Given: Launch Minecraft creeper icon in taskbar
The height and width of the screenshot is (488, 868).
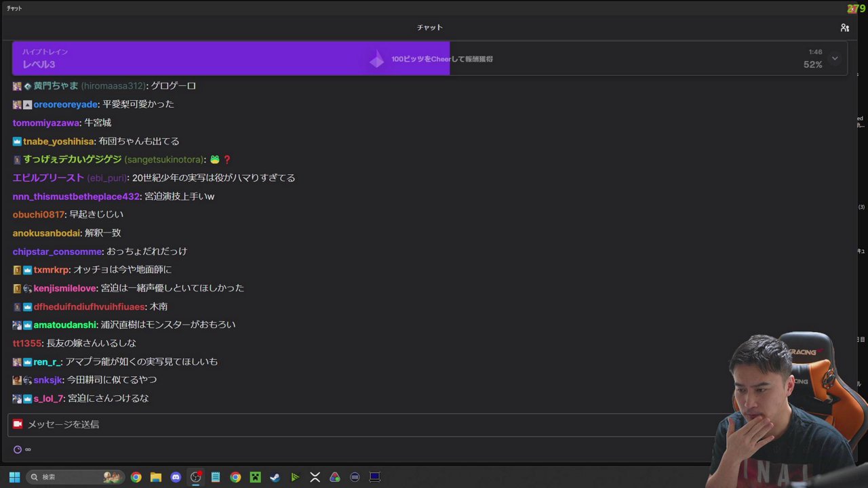Looking at the screenshot, I should coord(255,477).
